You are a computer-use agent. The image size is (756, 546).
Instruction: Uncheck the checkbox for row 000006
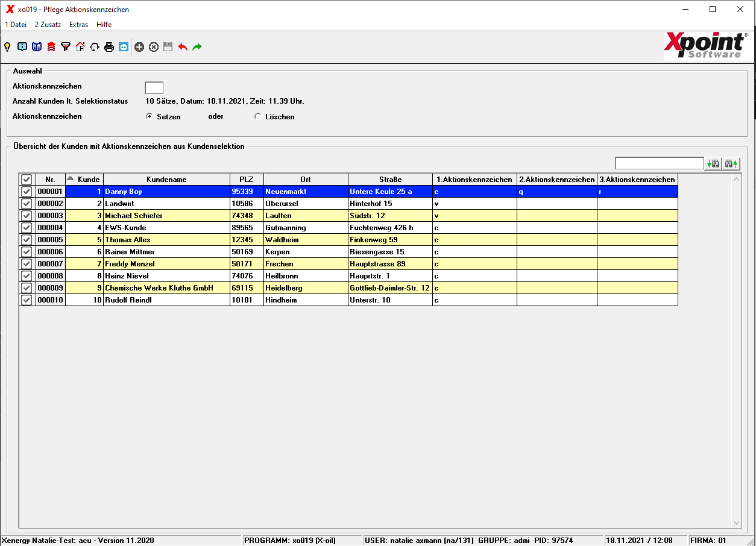pos(27,252)
